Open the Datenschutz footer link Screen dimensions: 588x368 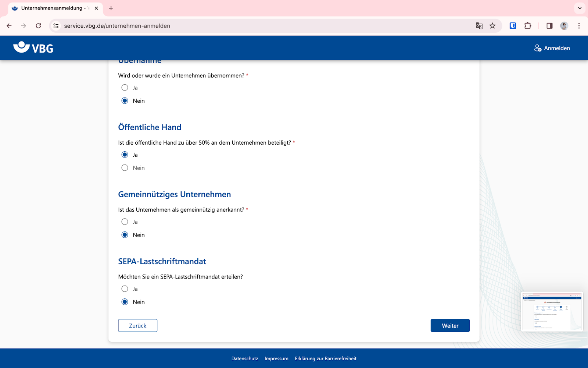point(245,358)
